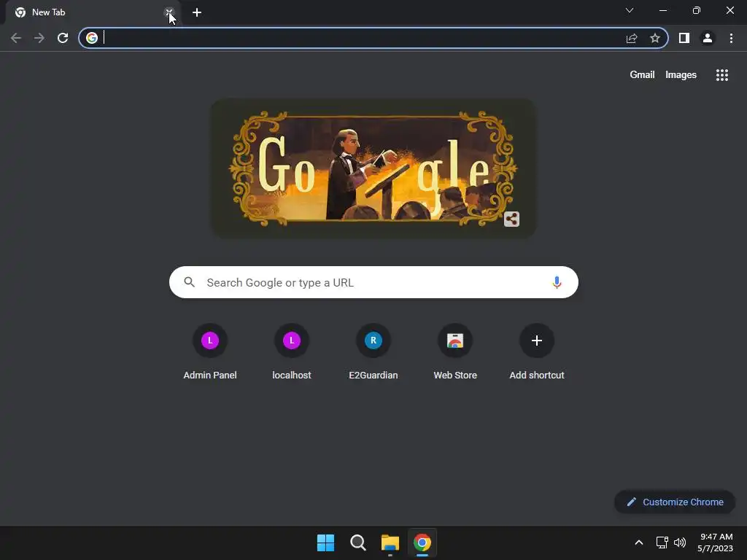Open the Chrome profile menu
Screen dimensions: 747x560
click(x=708, y=38)
